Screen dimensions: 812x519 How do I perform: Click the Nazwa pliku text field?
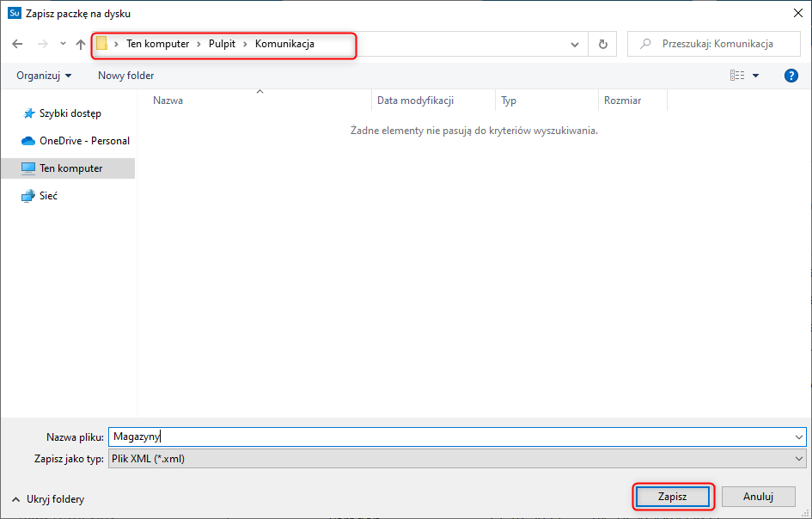click(x=450, y=437)
